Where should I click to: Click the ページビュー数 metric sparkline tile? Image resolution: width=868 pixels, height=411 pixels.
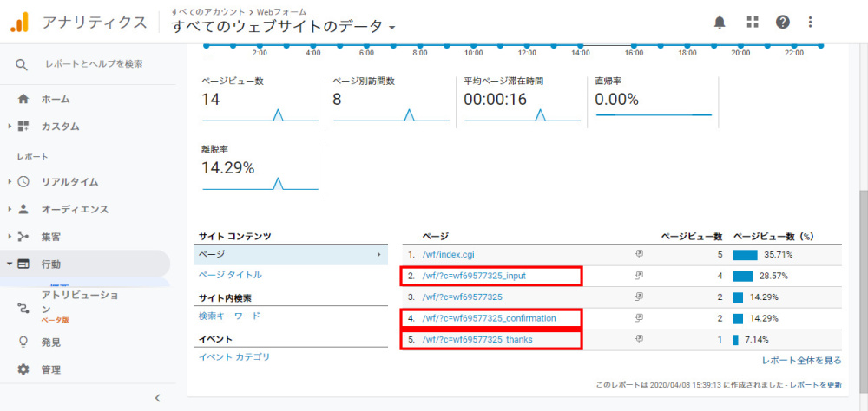pos(260,101)
